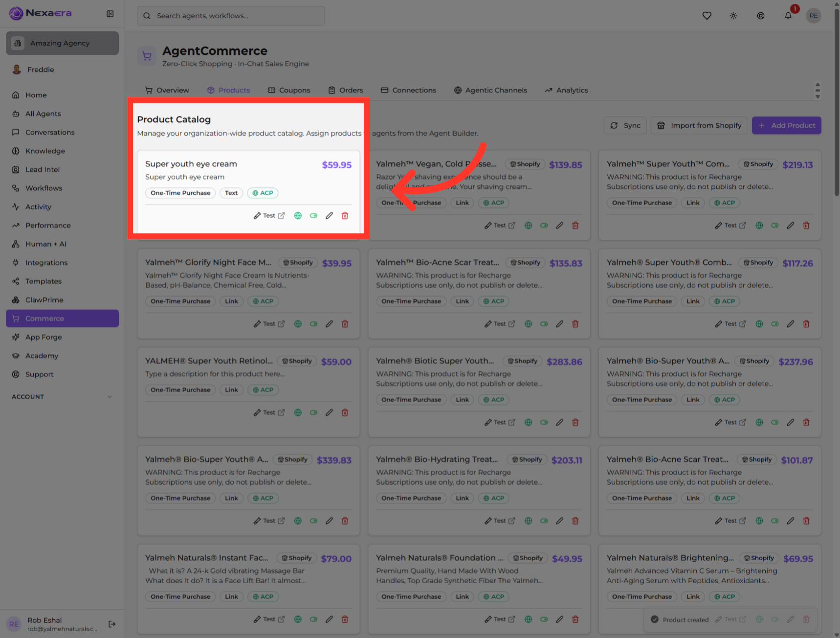Image resolution: width=840 pixels, height=638 pixels.
Task: Open the RE user avatar menu
Action: tap(814, 16)
